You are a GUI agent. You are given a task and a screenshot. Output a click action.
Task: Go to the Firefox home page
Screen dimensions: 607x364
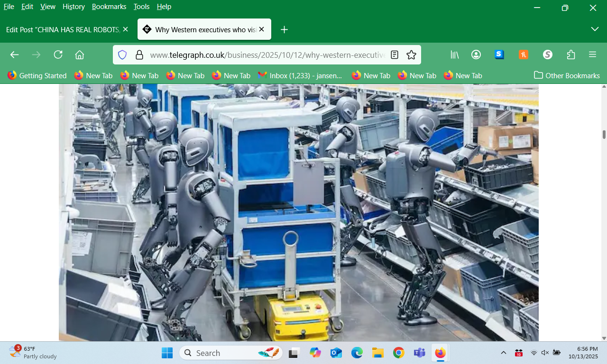[x=80, y=55]
